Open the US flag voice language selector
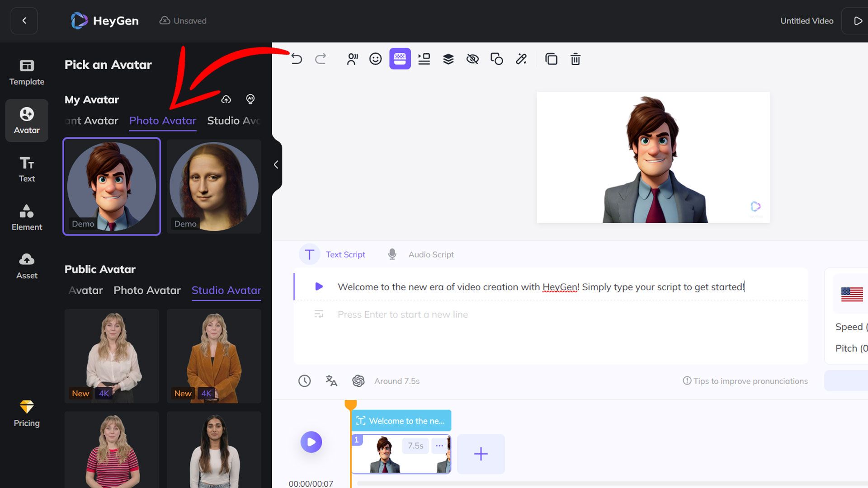This screenshot has height=488, width=868. 852,294
